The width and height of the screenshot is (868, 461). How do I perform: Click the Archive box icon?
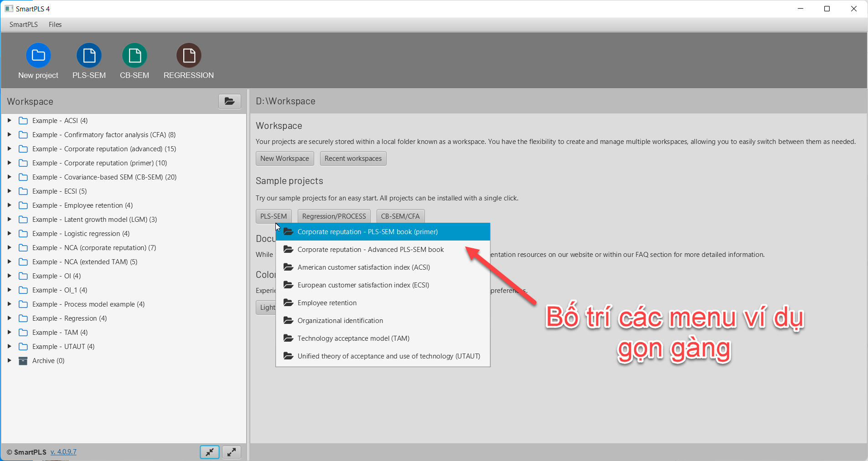click(23, 361)
